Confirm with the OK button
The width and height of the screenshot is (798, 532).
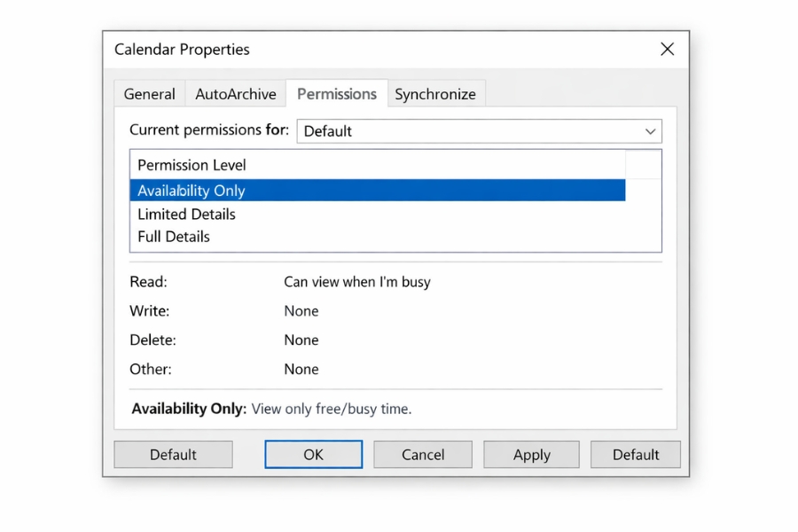[x=313, y=455]
